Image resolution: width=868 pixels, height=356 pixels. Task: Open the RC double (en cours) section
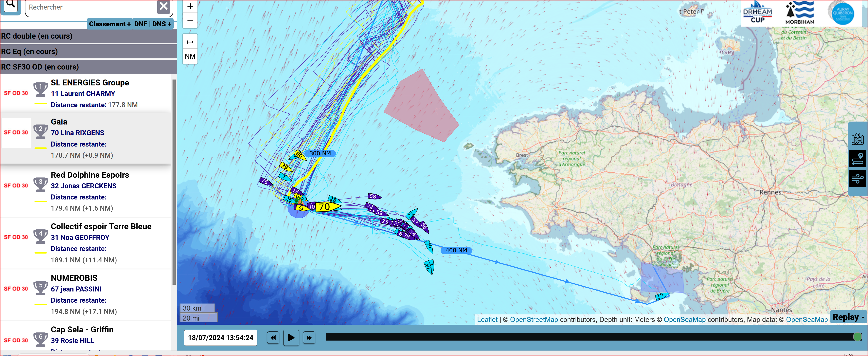tap(88, 36)
